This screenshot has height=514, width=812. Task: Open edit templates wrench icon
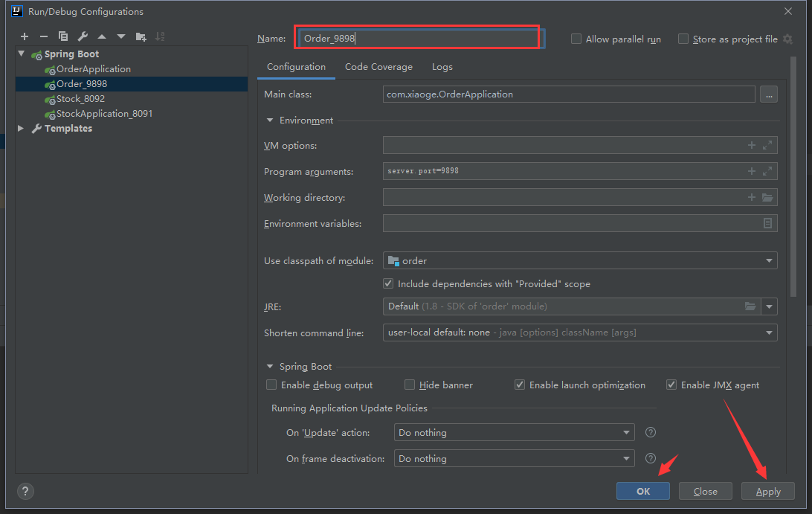click(x=83, y=36)
